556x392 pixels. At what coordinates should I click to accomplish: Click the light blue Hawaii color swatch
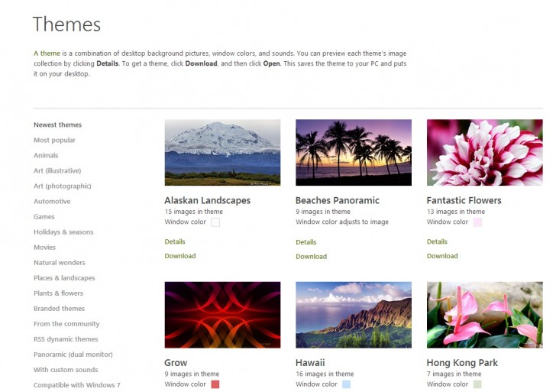[x=346, y=384]
